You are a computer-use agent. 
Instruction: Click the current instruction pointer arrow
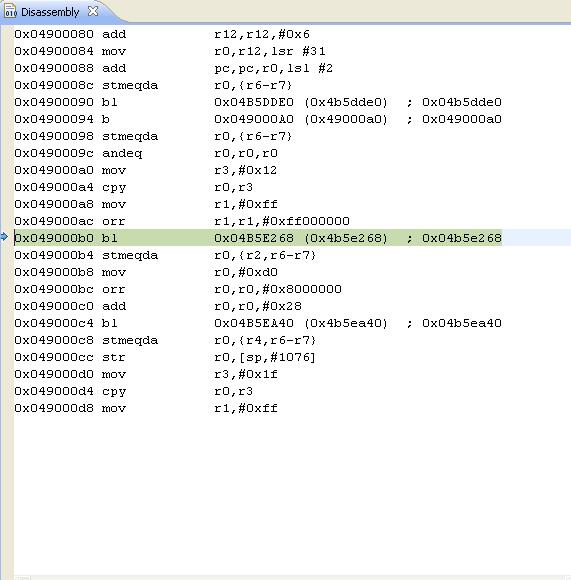(4, 237)
